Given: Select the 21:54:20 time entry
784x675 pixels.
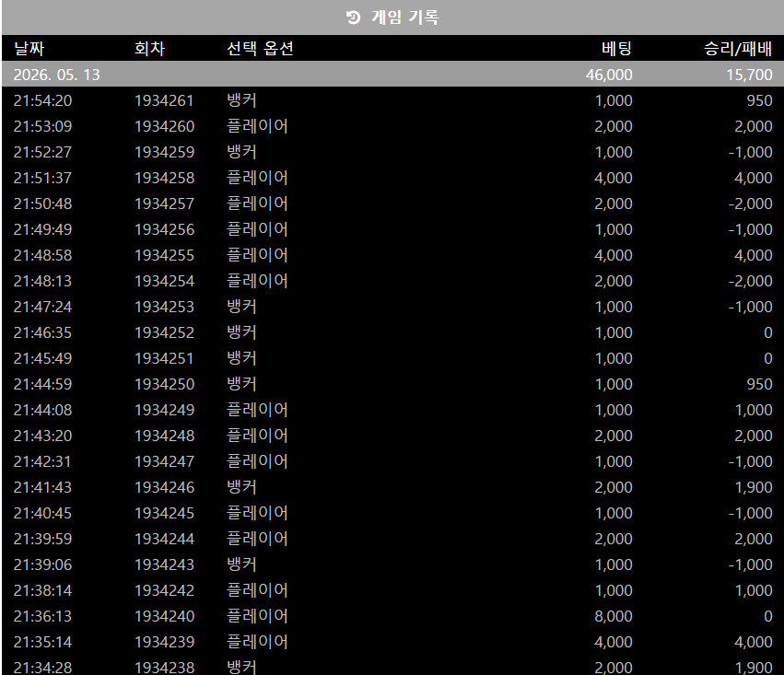Looking at the screenshot, I should pyautogui.click(x=42, y=100).
